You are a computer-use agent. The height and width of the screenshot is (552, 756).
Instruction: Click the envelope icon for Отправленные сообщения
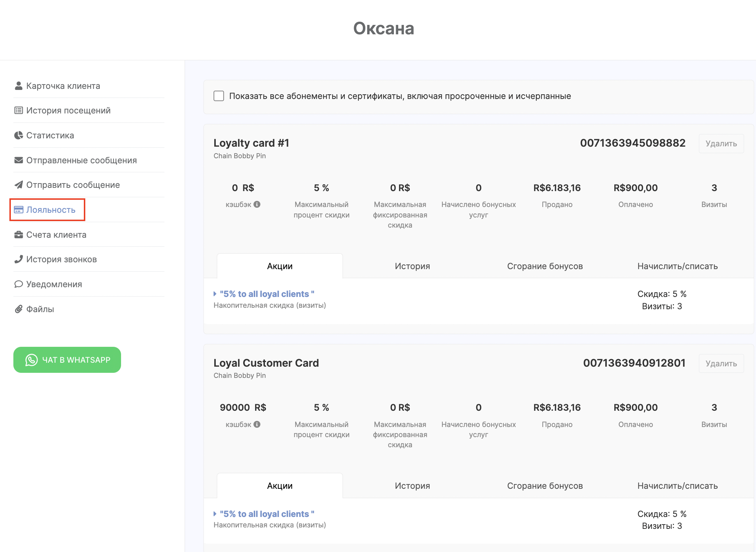[x=18, y=160]
